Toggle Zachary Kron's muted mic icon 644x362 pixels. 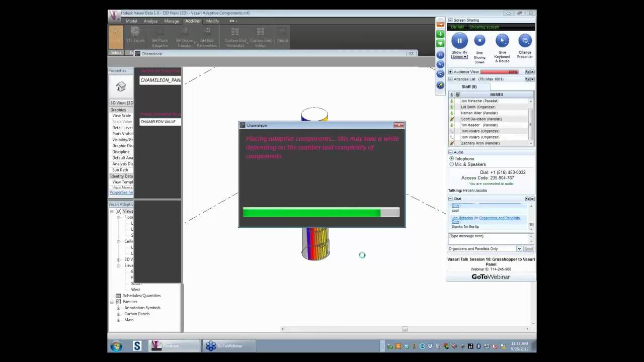click(x=452, y=143)
